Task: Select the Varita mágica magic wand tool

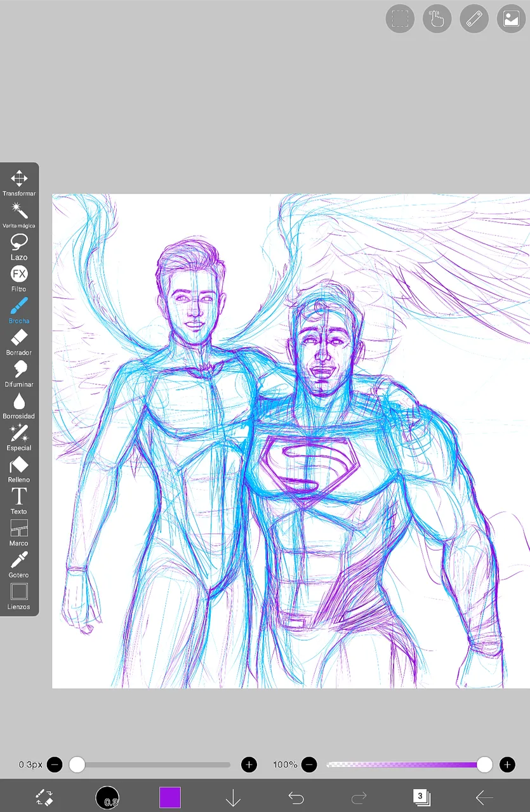Action: (19, 214)
